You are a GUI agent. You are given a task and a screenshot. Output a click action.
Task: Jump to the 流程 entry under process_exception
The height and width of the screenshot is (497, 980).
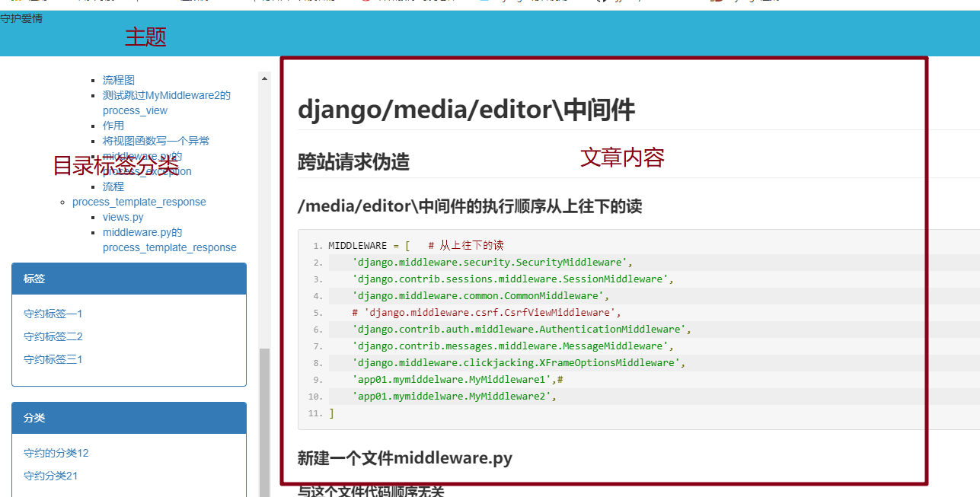click(113, 186)
